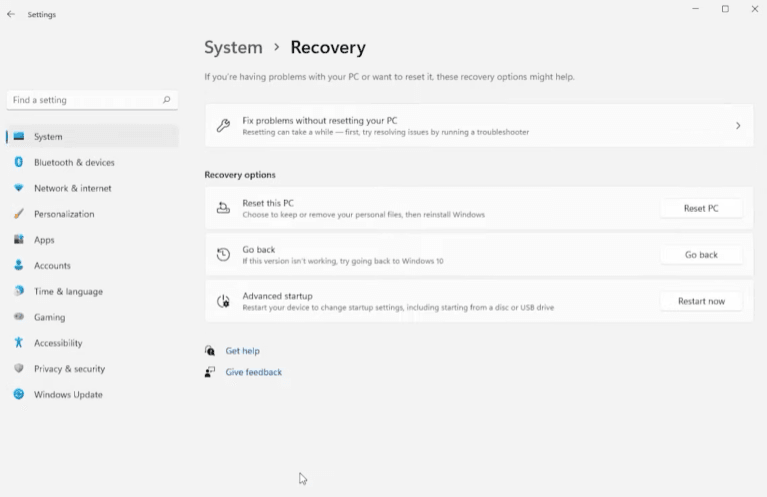
Task: Go to Gaming settings
Action: point(92,317)
